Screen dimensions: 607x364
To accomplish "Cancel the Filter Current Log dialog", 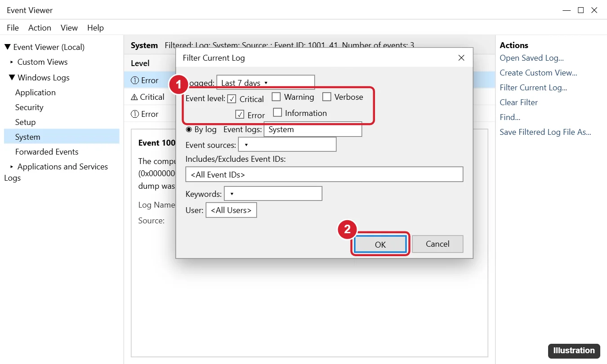I will point(437,244).
